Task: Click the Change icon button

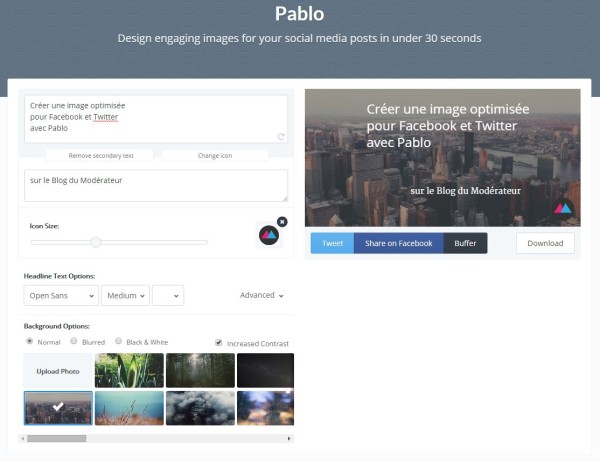Action: point(215,155)
